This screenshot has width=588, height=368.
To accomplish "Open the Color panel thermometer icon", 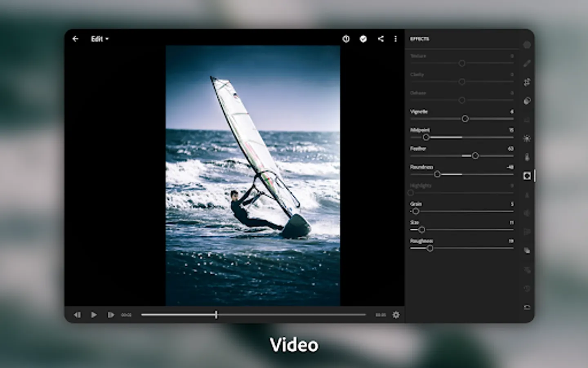I will point(527,157).
